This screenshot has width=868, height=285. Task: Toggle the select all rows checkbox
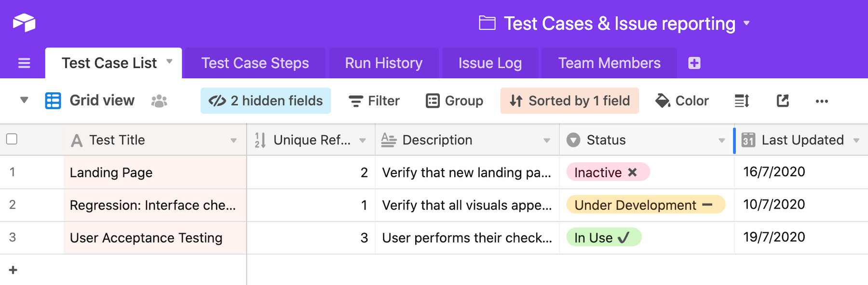(x=12, y=139)
